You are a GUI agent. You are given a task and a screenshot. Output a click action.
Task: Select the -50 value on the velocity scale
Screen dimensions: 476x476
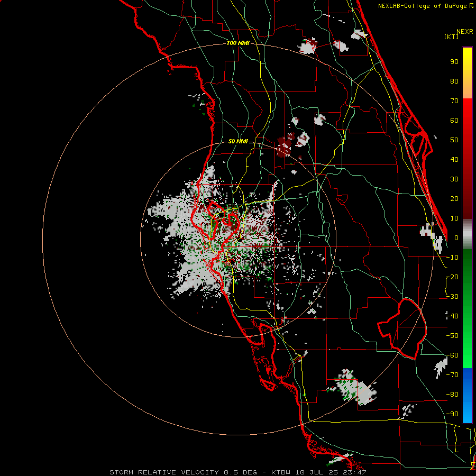click(x=452, y=336)
